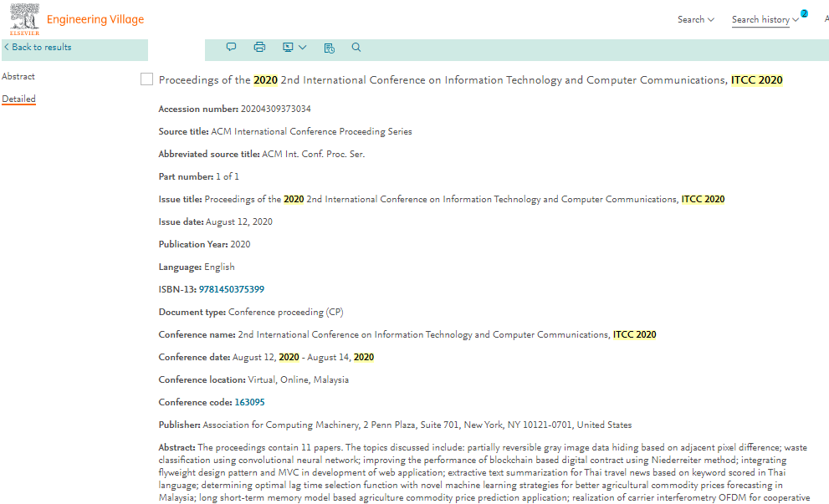Click the Abstract paragraph's first line

(x=483, y=447)
